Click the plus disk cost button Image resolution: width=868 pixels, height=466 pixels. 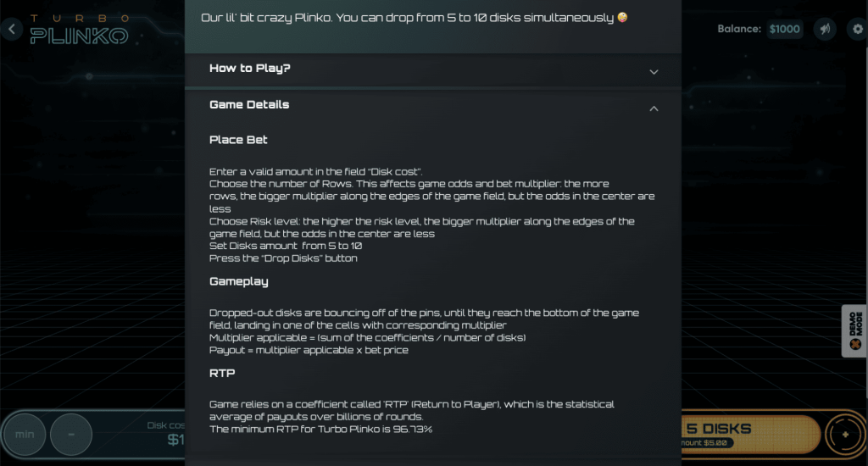844,435
